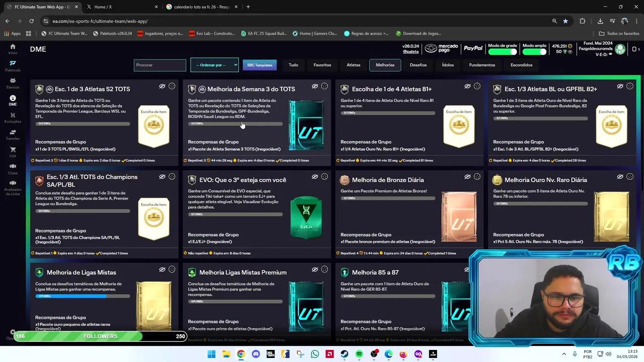
Task: Favorite the Escolha de 1 de 4 Atletas 81+ card
Action: tap(477, 86)
